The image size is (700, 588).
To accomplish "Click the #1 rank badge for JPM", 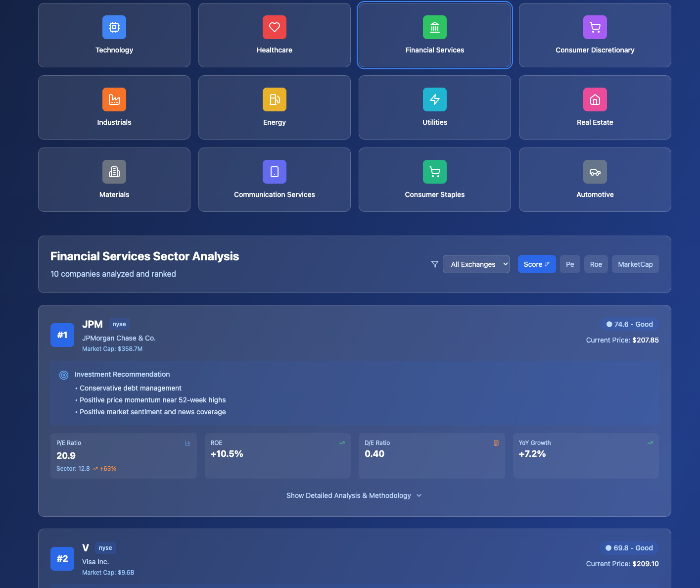I will 62,335.
